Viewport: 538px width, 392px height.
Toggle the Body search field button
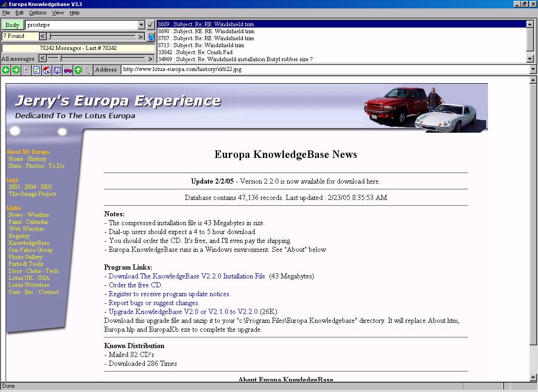pyautogui.click(x=13, y=25)
